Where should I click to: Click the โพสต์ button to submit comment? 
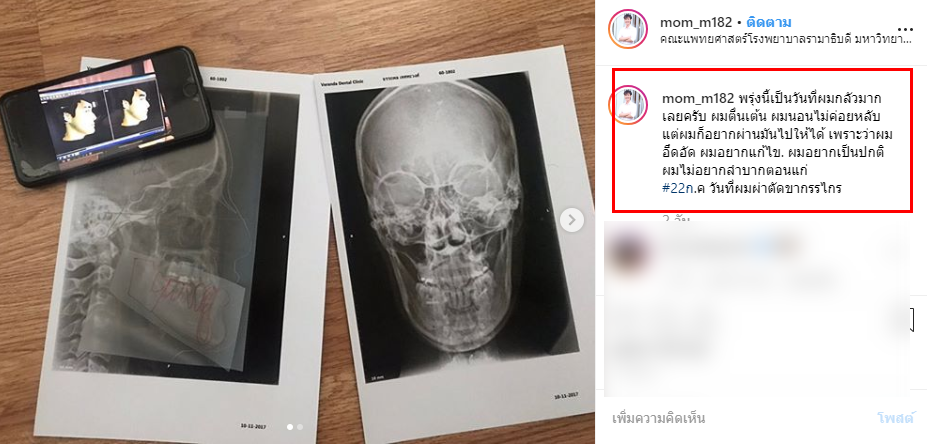[x=896, y=419]
